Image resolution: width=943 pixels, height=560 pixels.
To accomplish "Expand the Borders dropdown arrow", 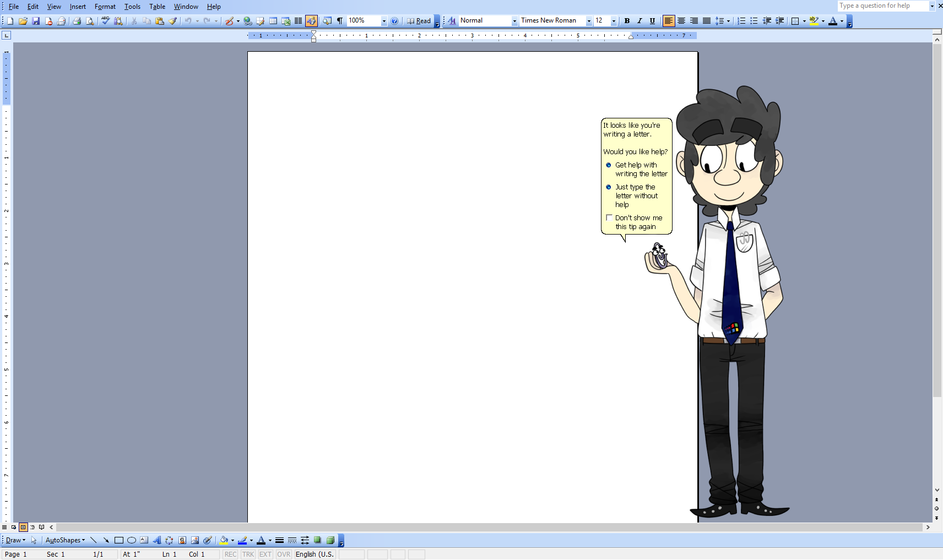I will coord(804,21).
